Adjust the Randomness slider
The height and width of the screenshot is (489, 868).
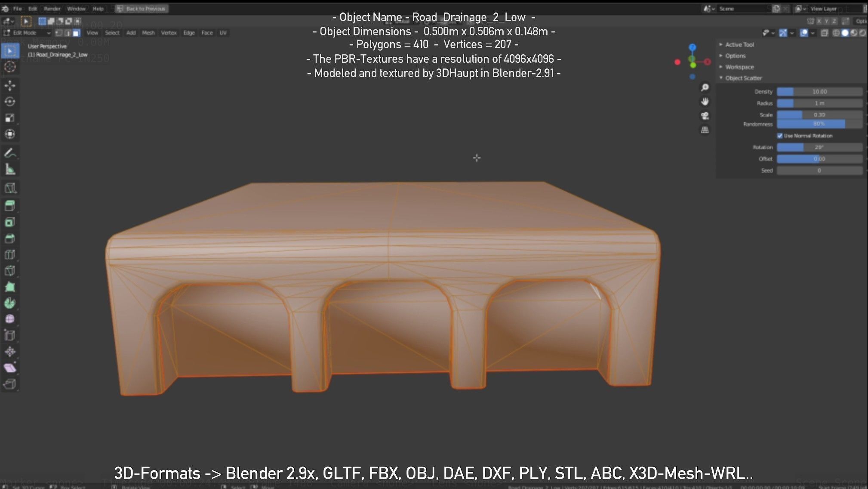819,124
